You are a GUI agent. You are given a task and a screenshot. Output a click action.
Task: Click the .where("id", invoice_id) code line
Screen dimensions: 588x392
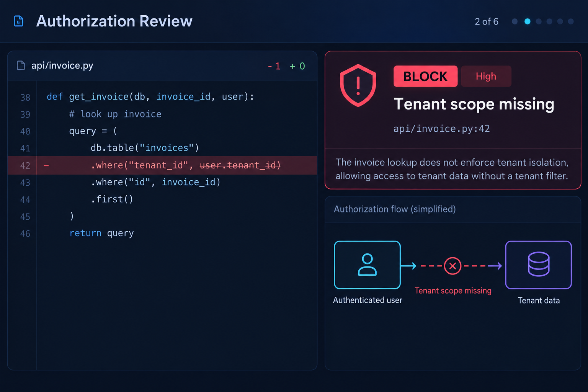point(155,182)
